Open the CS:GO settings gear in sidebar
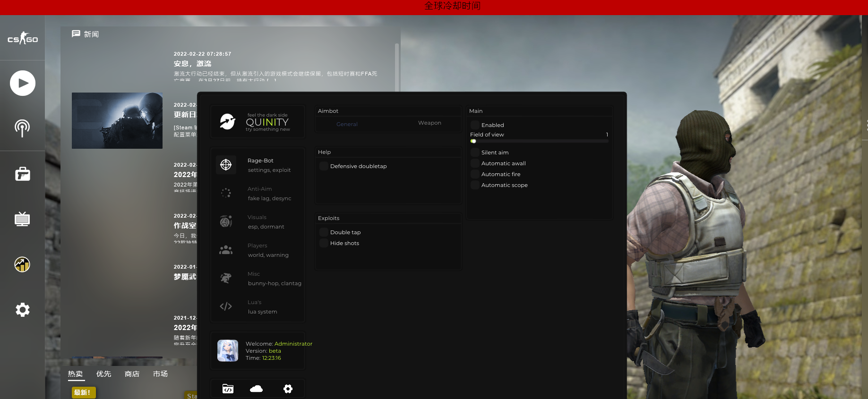 coord(22,310)
